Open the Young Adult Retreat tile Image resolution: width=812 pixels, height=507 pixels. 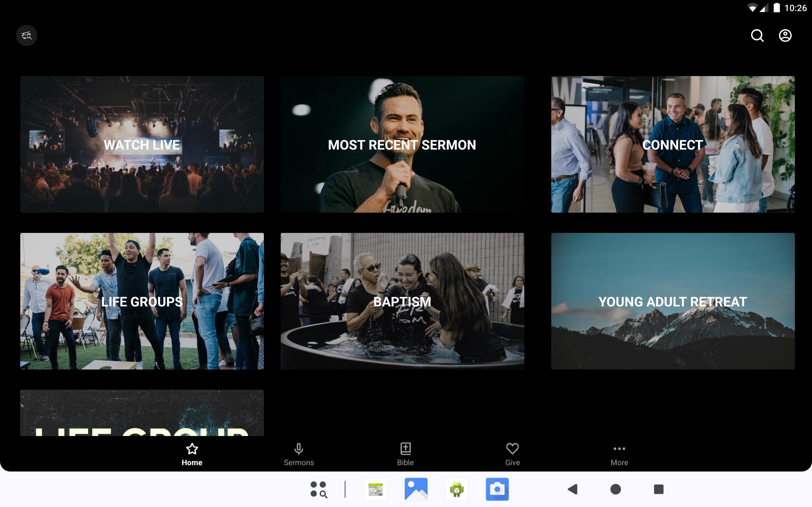[673, 301]
